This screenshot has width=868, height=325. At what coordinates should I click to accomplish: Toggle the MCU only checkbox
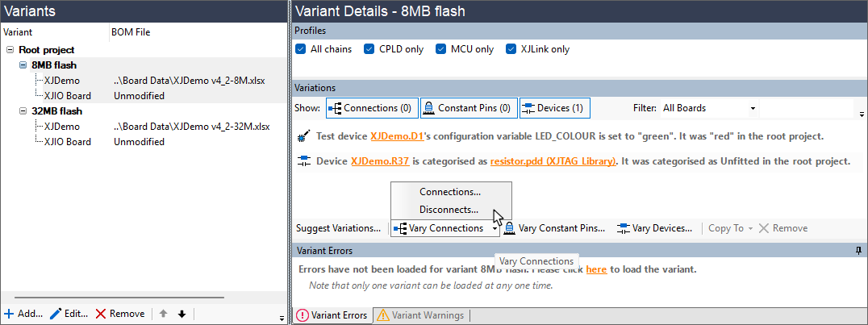(x=441, y=49)
